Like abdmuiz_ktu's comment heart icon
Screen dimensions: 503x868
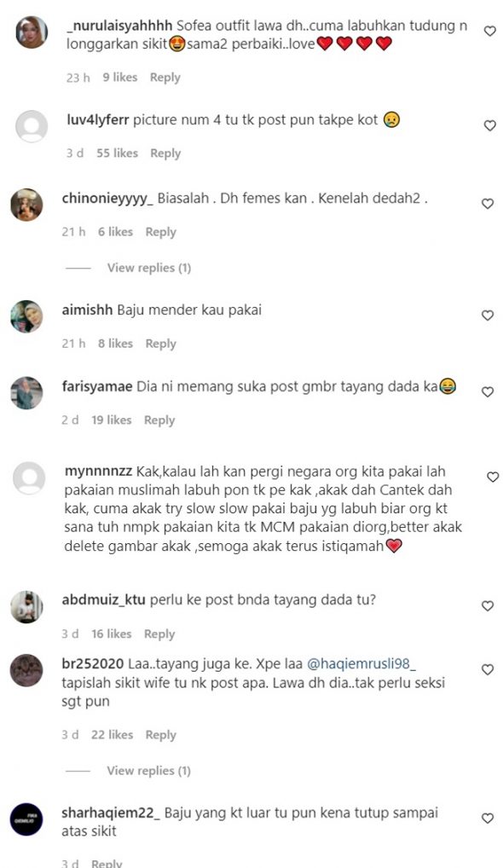click(x=488, y=605)
